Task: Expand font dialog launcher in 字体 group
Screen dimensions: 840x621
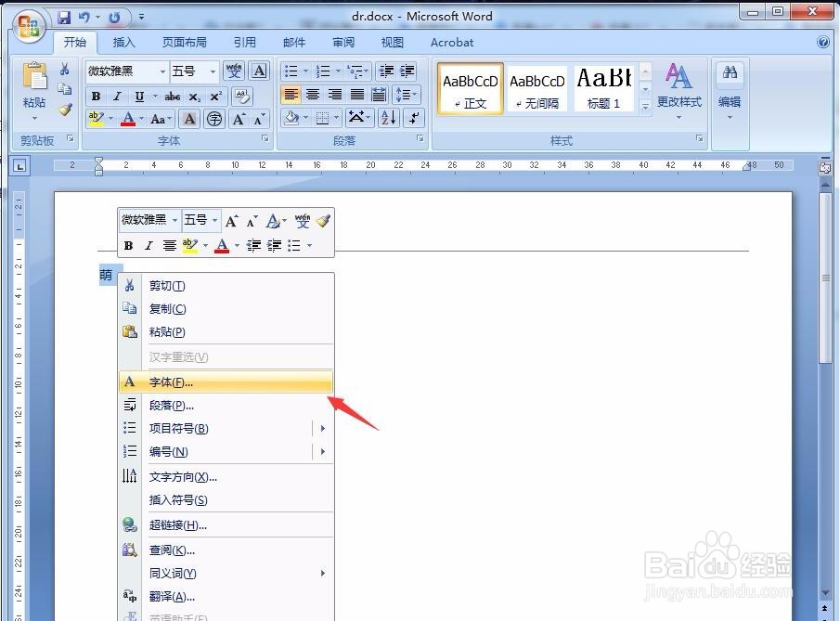Action: pyautogui.click(x=265, y=138)
